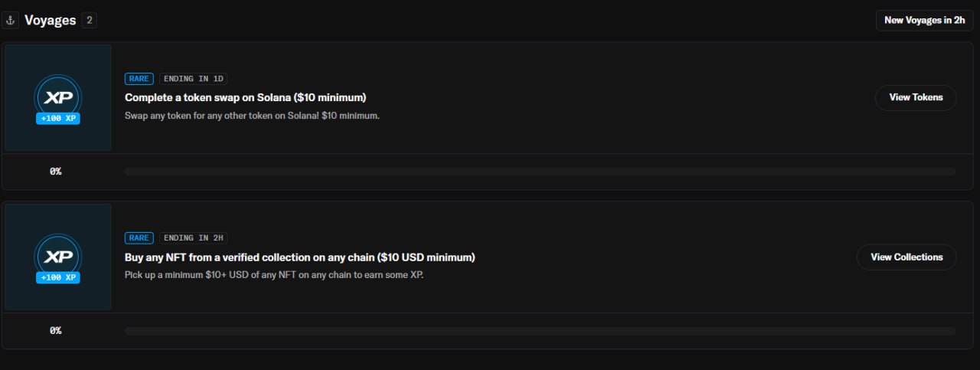Click the anchor icon beside Voyages
Screen dimensions: 980x370
click(x=11, y=21)
